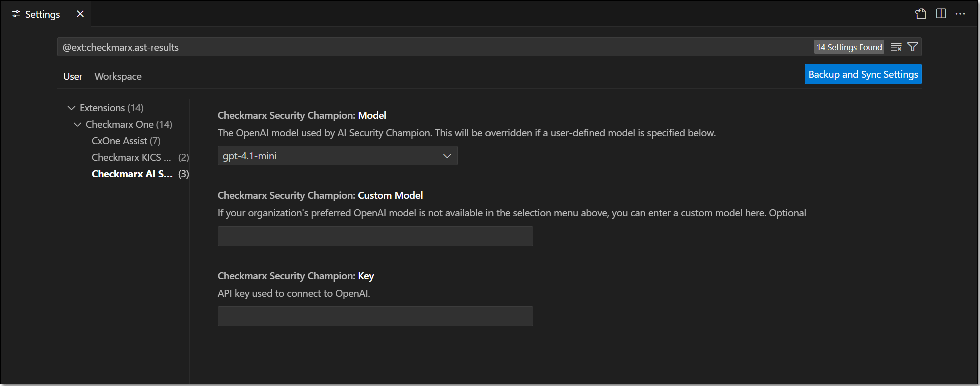
Task: Click the Security Champion: Model setting title
Action: click(x=302, y=115)
